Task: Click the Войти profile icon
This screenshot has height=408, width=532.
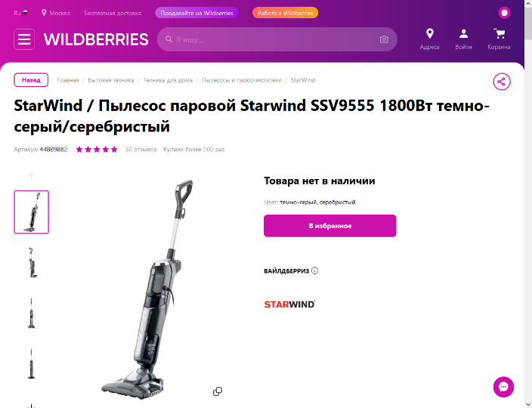Action: click(x=463, y=33)
